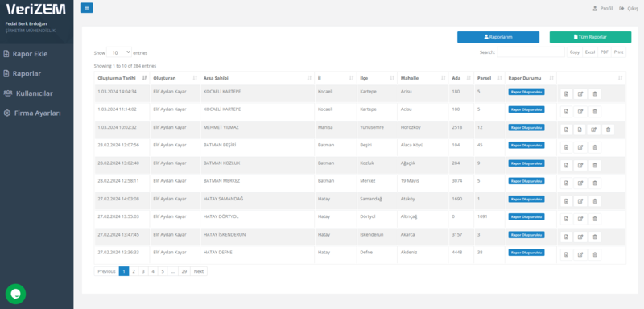This screenshot has width=644, height=309.
Task: Open Rapor Ekle in the sidebar
Action: point(26,54)
